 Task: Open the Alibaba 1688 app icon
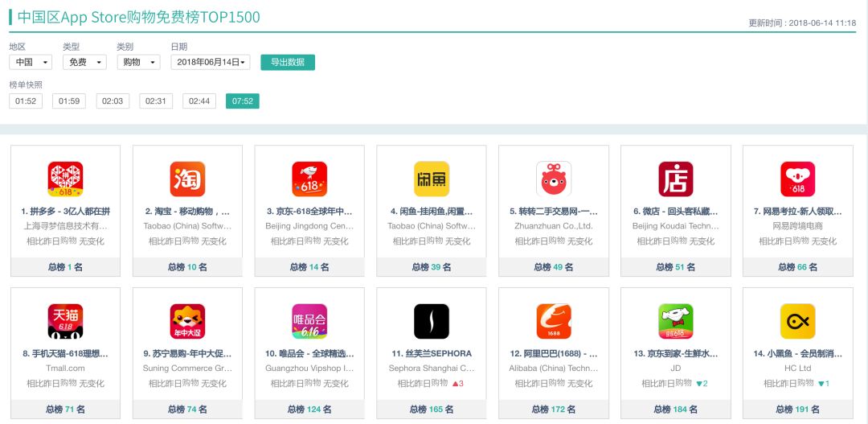click(554, 322)
